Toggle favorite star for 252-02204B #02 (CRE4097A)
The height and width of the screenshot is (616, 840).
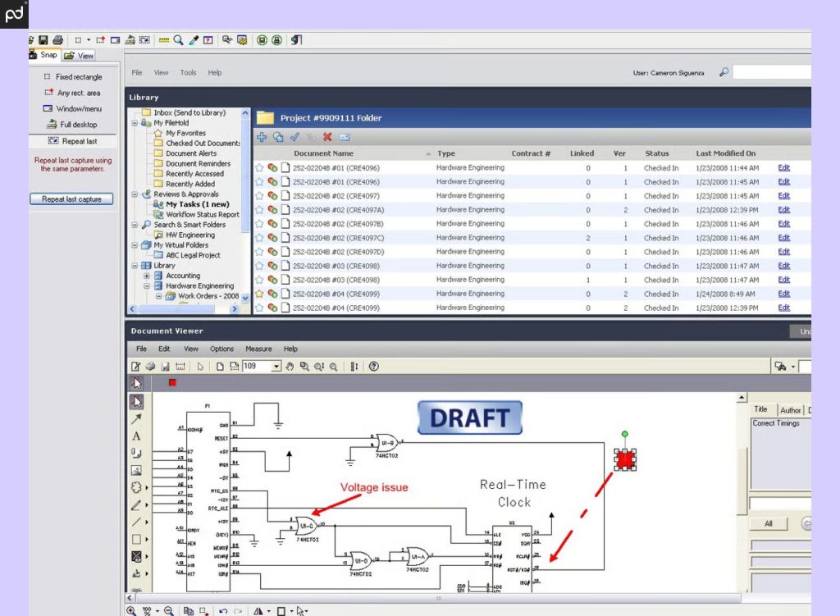tap(259, 209)
